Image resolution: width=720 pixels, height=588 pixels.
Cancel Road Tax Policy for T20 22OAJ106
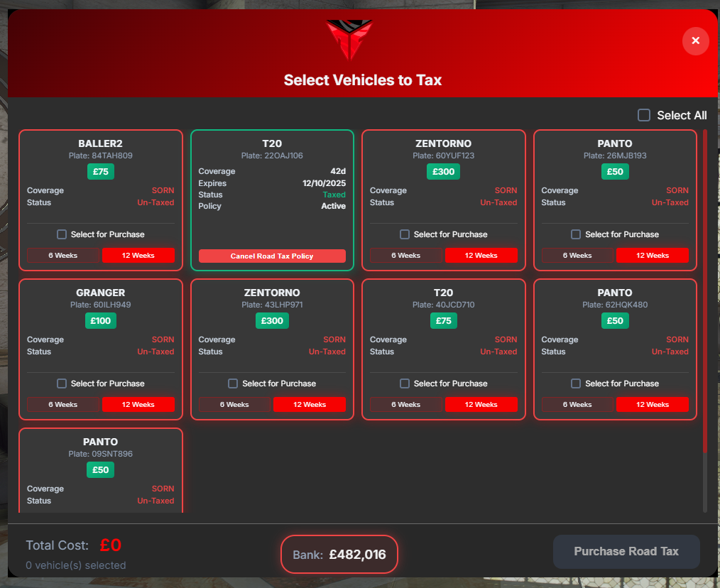tap(272, 256)
